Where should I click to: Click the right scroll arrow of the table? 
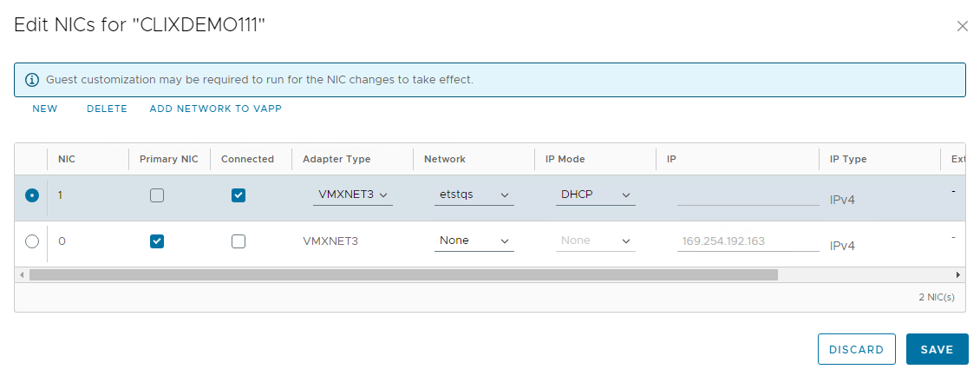point(958,274)
